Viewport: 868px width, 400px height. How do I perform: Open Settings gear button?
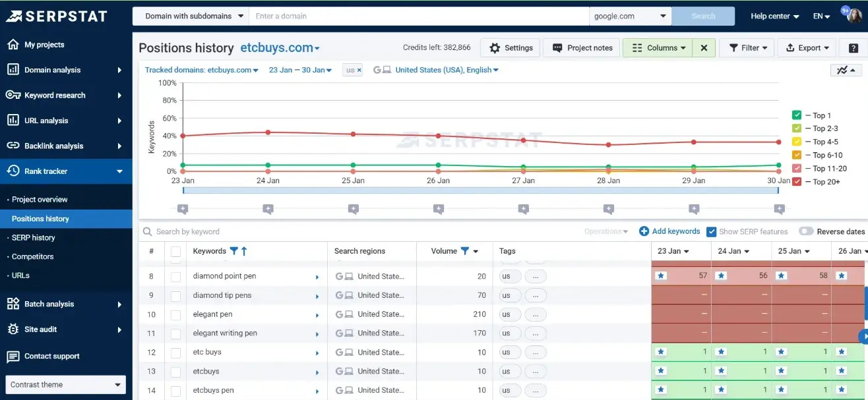(x=511, y=47)
